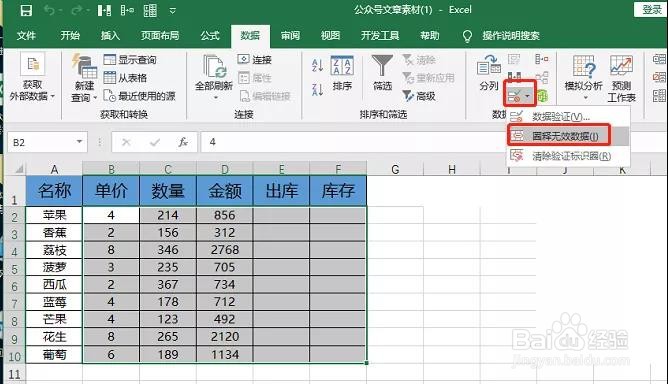This screenshot has height=384, width=668.
Task: Open the Customize Quick Access Toolbar arrow
Action: pos(173,11)
